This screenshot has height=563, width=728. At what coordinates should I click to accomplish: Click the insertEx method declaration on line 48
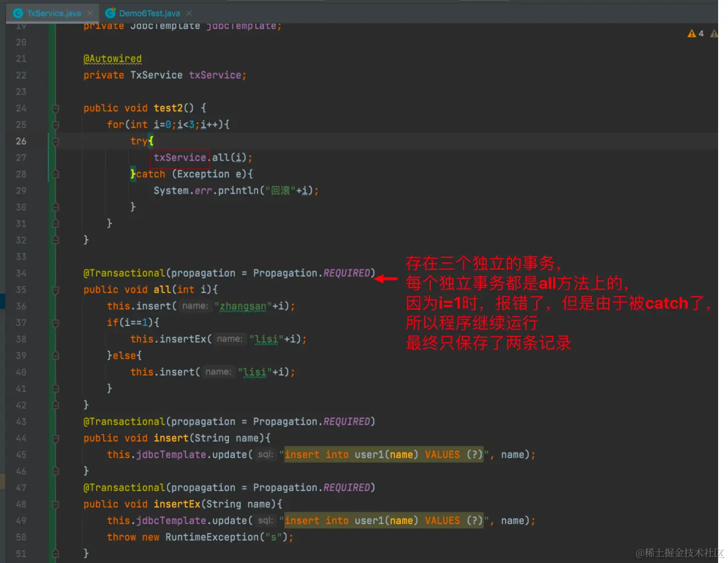(177, 504)
